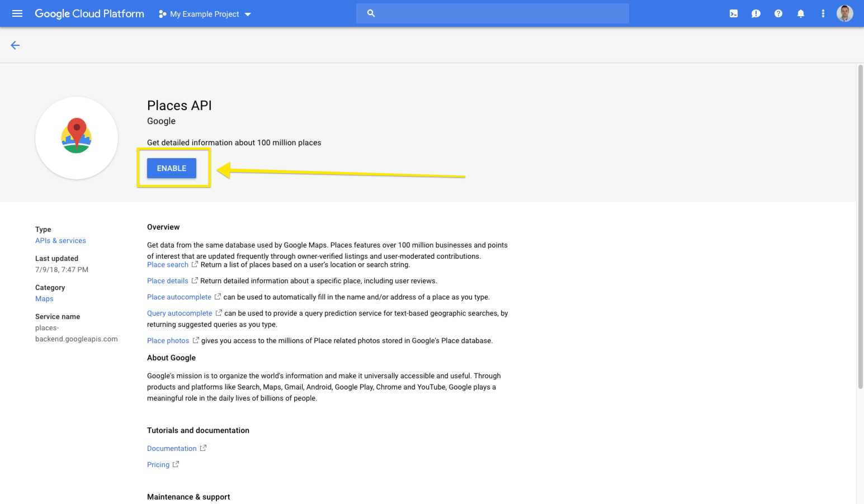
Task: Activate Cloud Shell icon
Action: pyautogui.click(x=734, y=13)
